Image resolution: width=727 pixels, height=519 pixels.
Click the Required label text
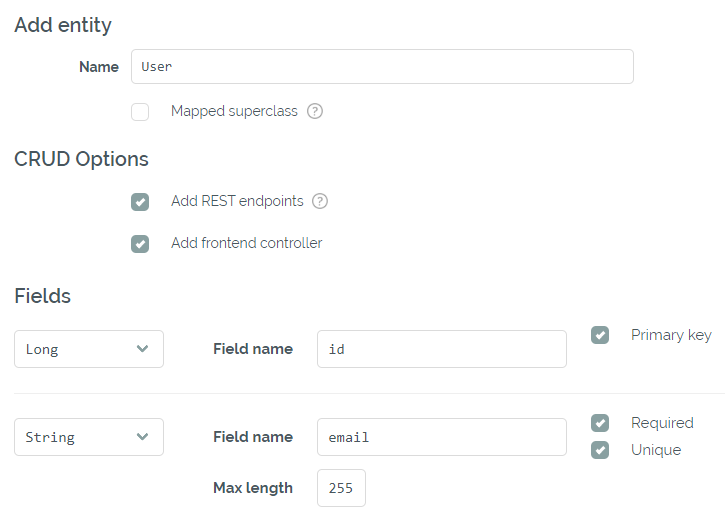662,423
